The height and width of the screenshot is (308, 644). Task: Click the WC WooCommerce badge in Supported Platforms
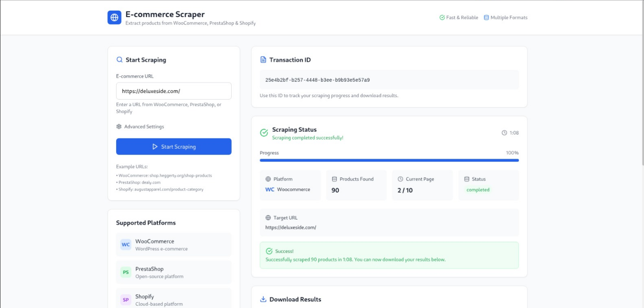click(x=126, y=245)
